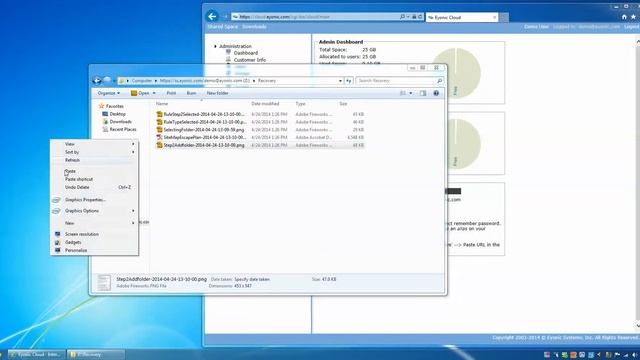Expand the New submenu in context menu
Image resolution: width=640 pixels, height=360 pixels.
click(x=133, y=223)
